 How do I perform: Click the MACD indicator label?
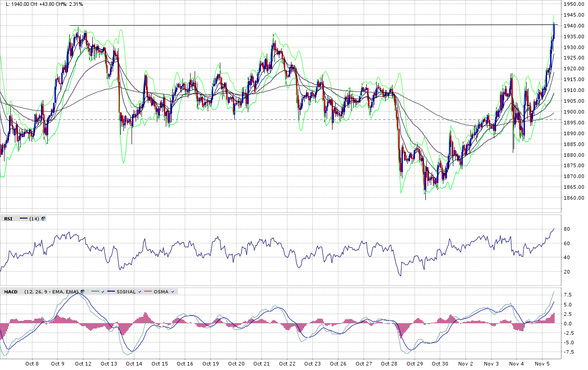pos(11,292)
